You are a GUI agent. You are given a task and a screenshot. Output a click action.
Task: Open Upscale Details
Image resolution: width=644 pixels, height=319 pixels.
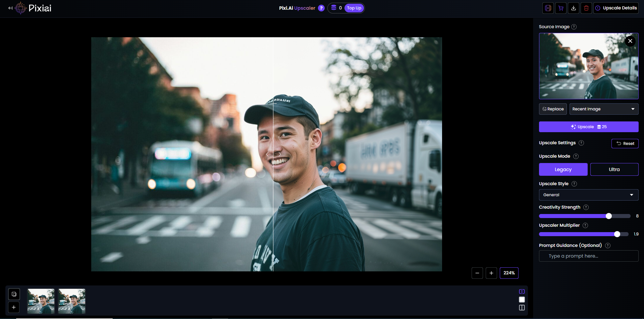(x=616, y=8)
